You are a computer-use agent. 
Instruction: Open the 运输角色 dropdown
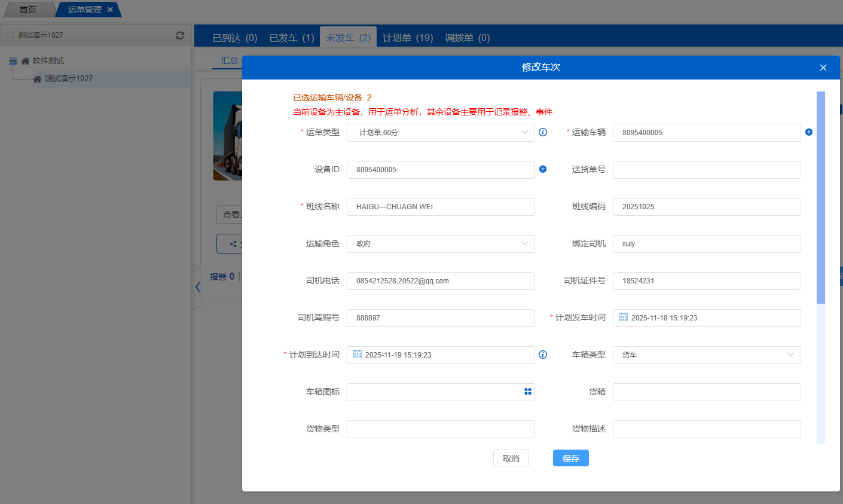pos(441,244)
